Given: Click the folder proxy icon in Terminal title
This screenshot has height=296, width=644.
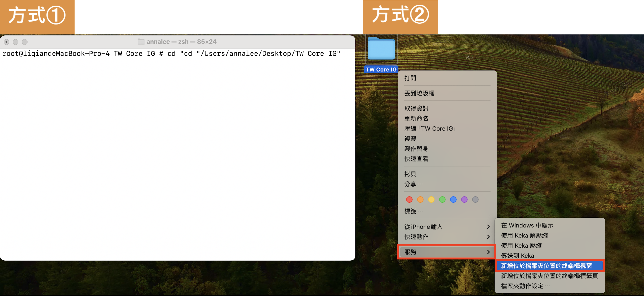Looking at the screenshot, I should (x=141, y=42).
